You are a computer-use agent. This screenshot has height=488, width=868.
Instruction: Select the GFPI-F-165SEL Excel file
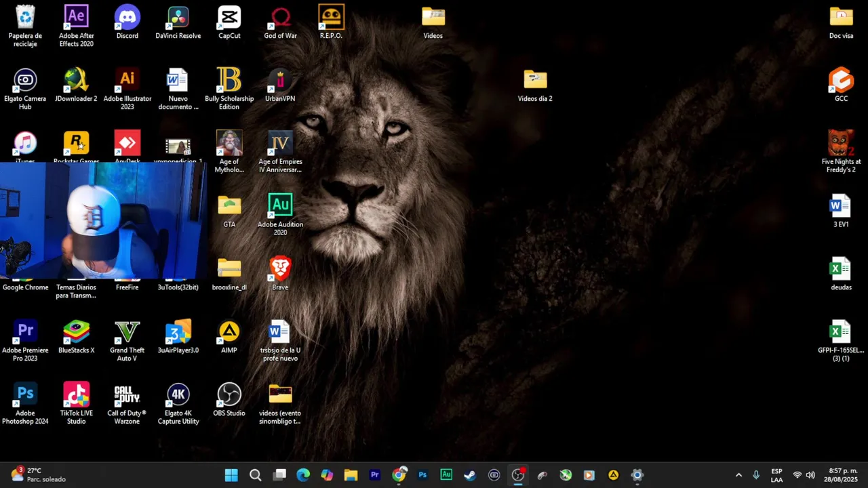click(x=841, y=341)
